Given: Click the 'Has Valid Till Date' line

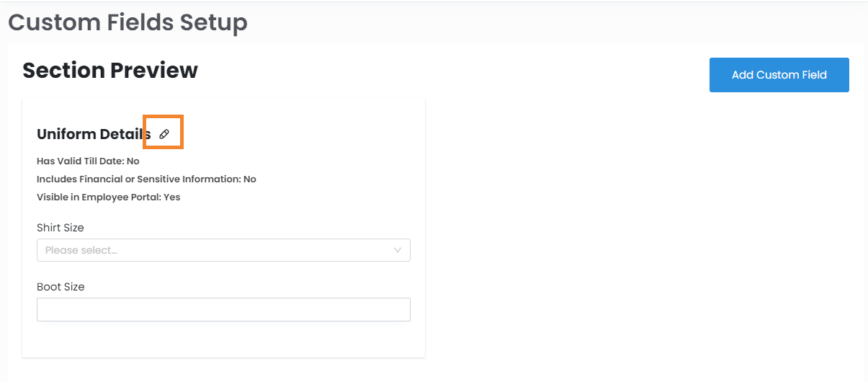Looking at the screenshot, I should 81,161.
